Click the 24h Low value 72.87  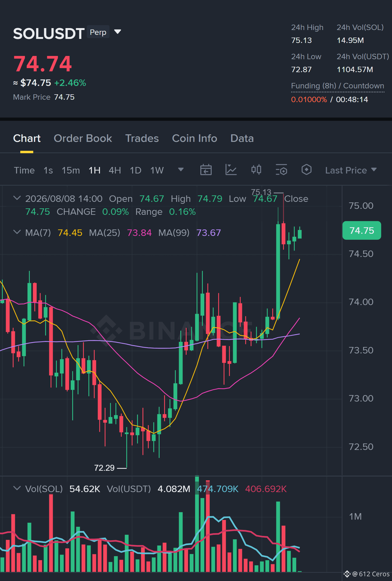click(x=301, y=69)
